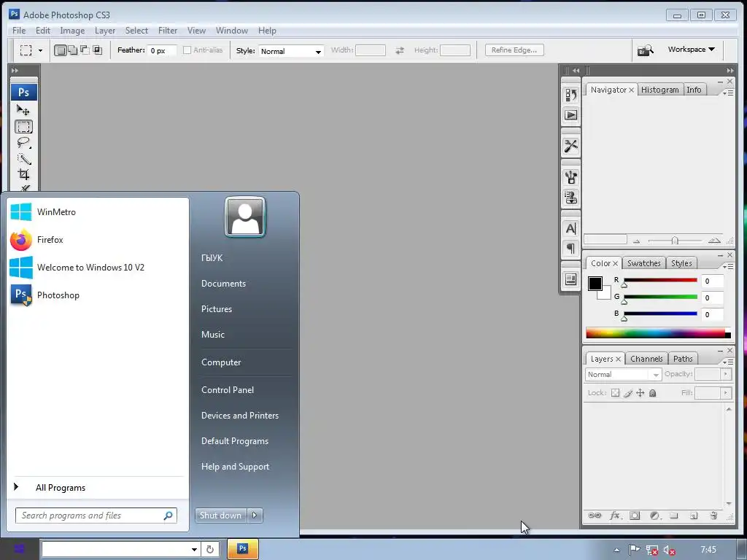The width and height of the screenshot is (747, 560).
Task: Open the Style dropdown showing Normal
Action: [291, 51]
